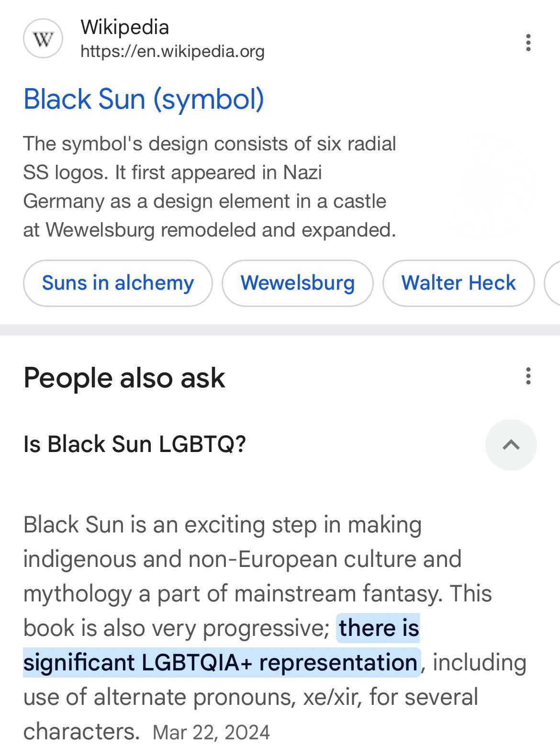Tap the Mar 22, 2024 date

coord(211,732)
